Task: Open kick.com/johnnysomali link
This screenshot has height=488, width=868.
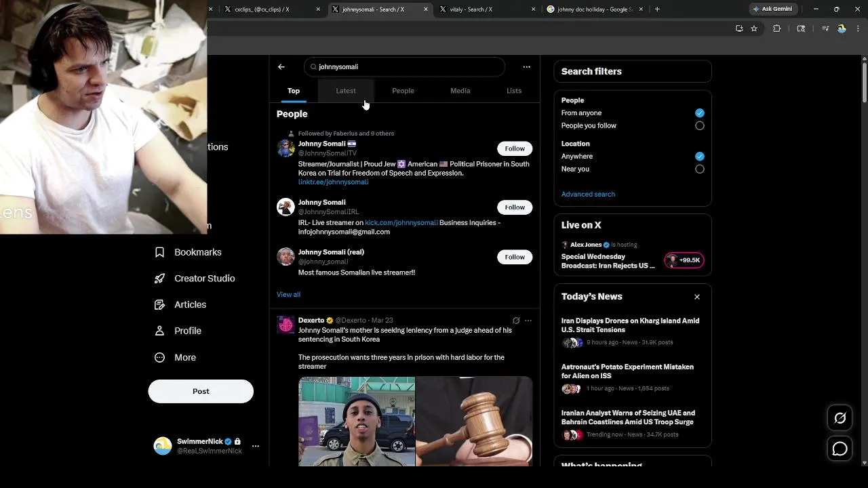Action: coord(401,223)
